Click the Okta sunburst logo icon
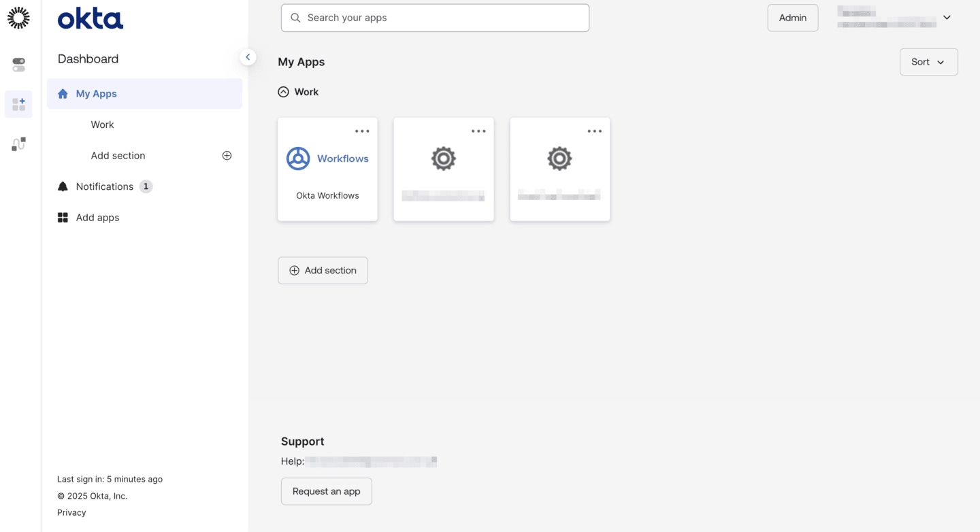980x532 pixels. [x=18, y=18]
